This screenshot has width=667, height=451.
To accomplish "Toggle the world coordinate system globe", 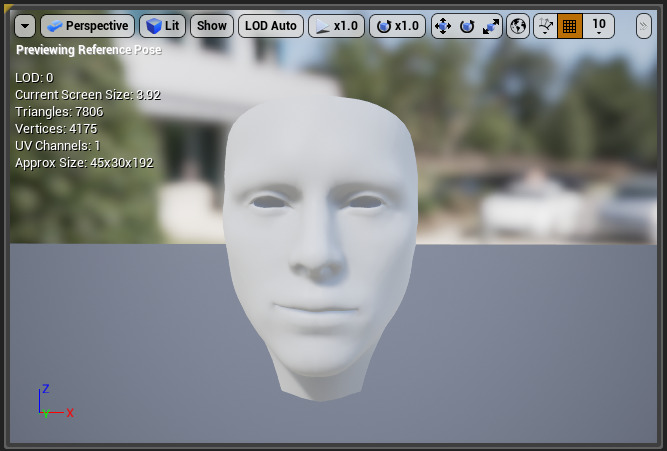I will [518, 26].
